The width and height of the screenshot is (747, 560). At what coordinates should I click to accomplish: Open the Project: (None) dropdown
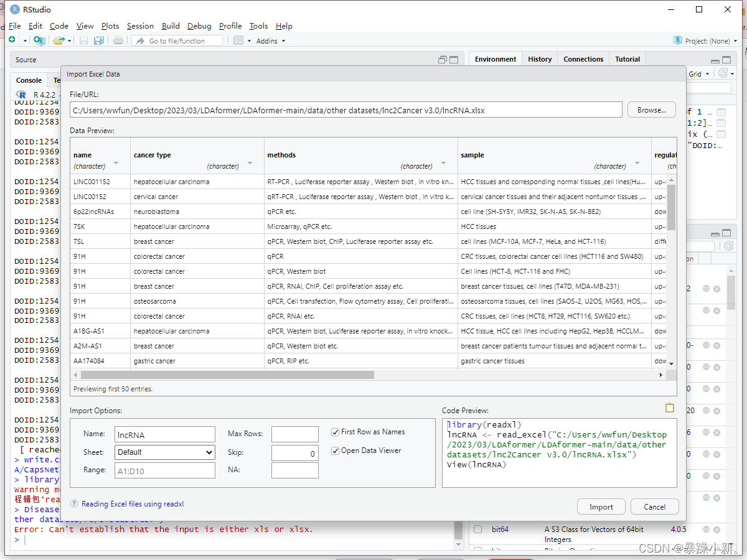[711, 41]
